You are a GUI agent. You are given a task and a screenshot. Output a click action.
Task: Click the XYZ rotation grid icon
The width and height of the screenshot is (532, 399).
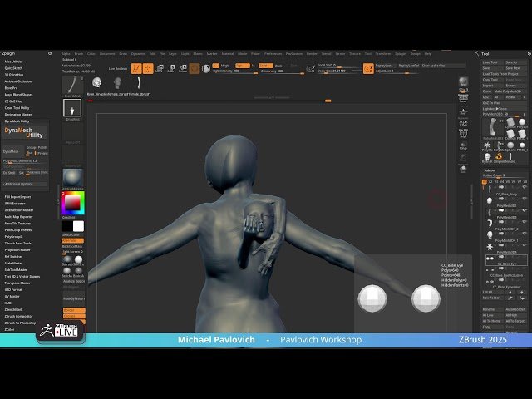tap(464, 134)
